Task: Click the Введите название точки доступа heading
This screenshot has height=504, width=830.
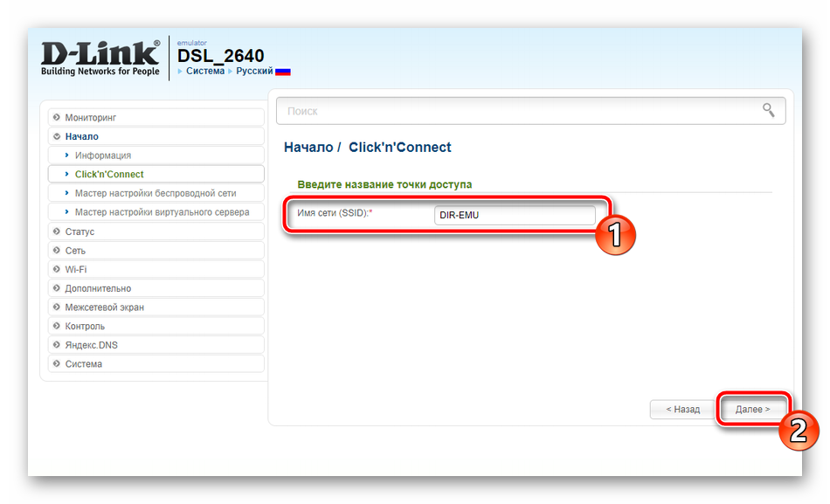Action: click(384, 184)
